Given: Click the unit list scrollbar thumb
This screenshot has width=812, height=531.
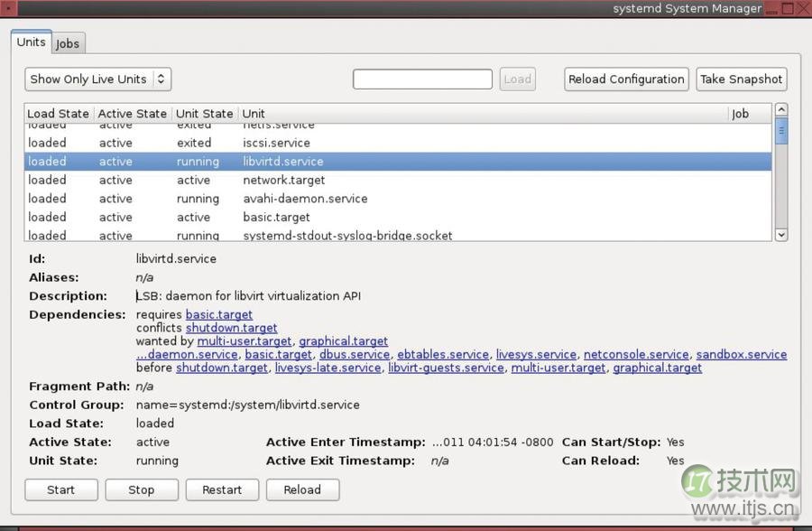Looking at the screenshot, I should (x=781, y=131).
